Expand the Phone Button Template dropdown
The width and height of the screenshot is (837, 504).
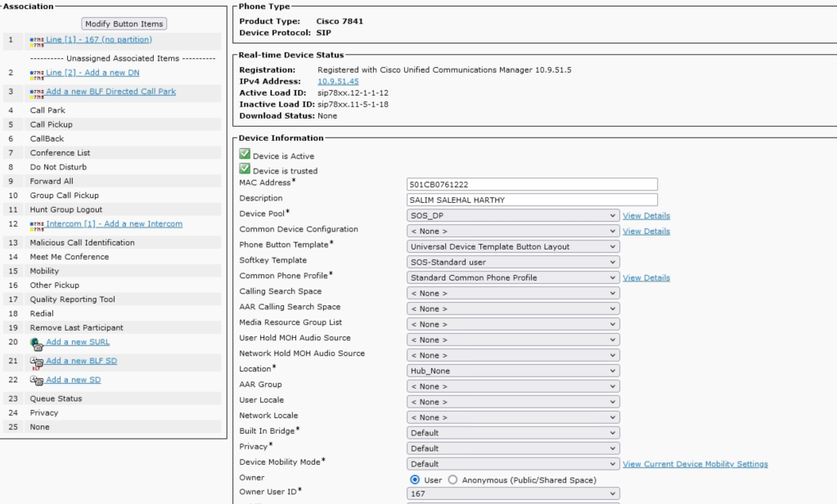click(x=513, y=246)
